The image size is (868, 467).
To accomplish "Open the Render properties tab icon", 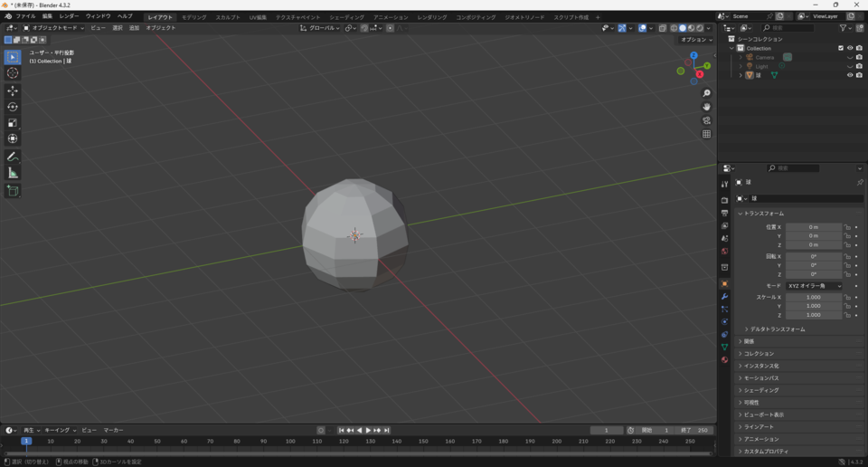I will click(724, 200).
